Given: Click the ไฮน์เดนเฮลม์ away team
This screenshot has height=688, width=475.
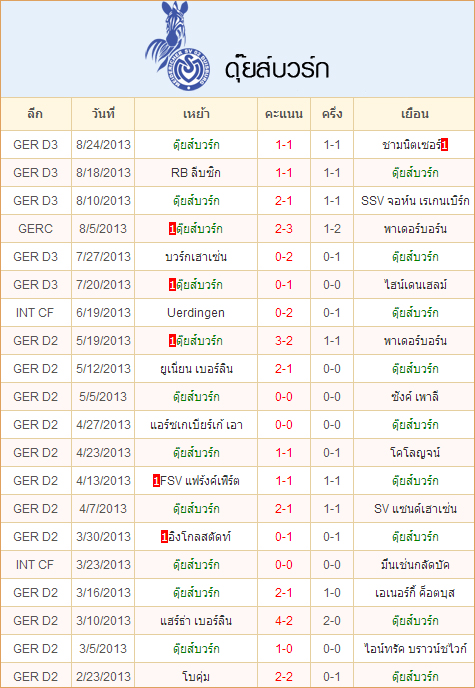Looking at the screenshot, I should pos(415,285).
